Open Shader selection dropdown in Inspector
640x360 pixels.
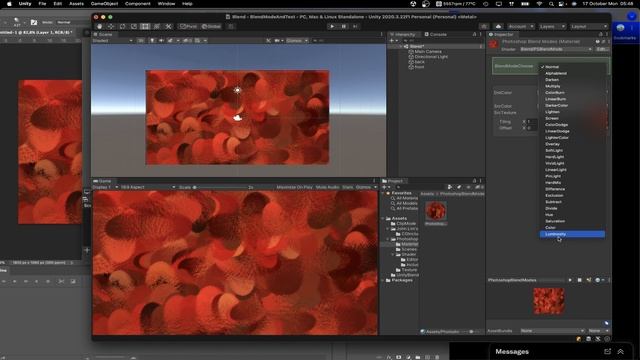click(x=556, y=49)
